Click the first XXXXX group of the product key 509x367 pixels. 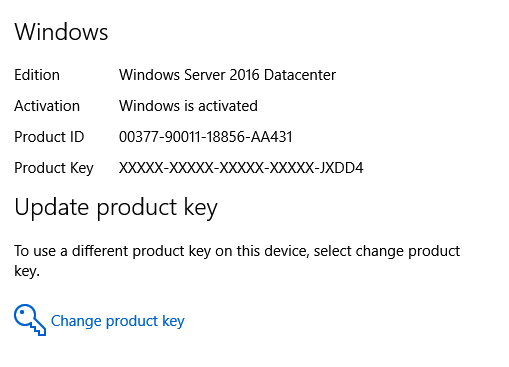coord(141,168)
